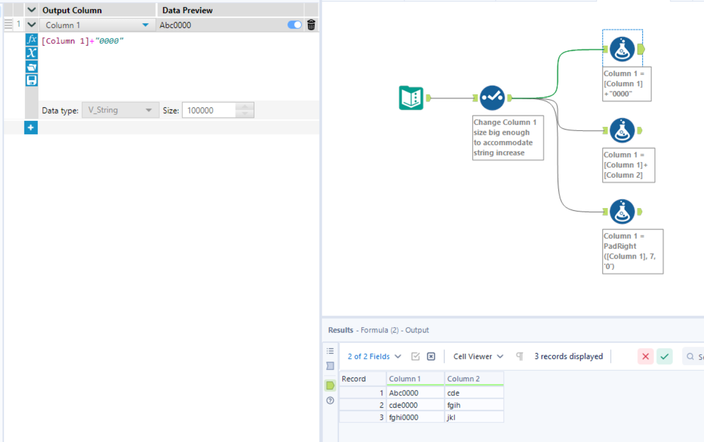Open the results metadata view icon
This screenshot has height=442, width=704.
[330, 366]
